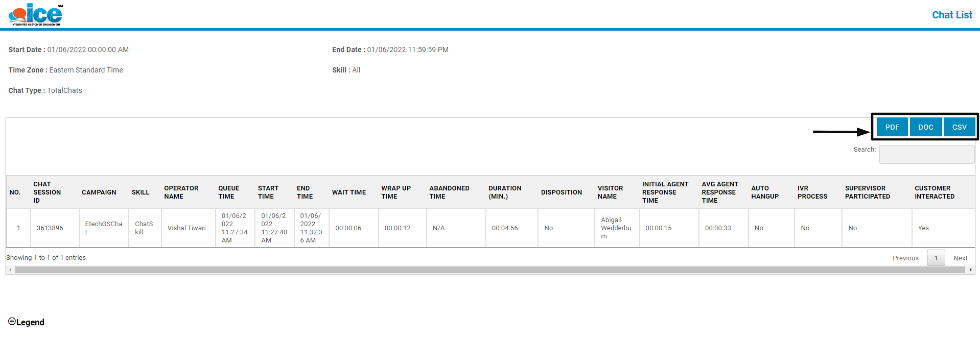980x340 pixels.
Task: Sort by Duration (Min.) column
Action: coord(504,192)
